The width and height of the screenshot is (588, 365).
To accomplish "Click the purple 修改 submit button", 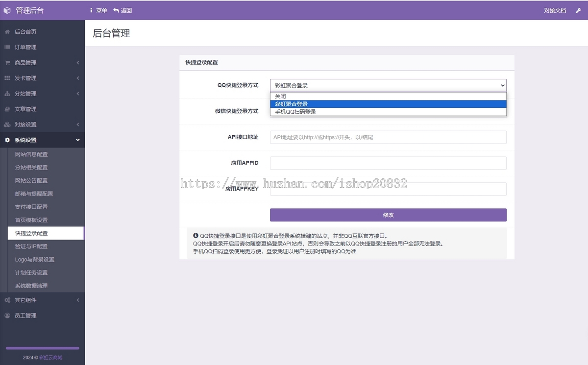I will 388,215.
